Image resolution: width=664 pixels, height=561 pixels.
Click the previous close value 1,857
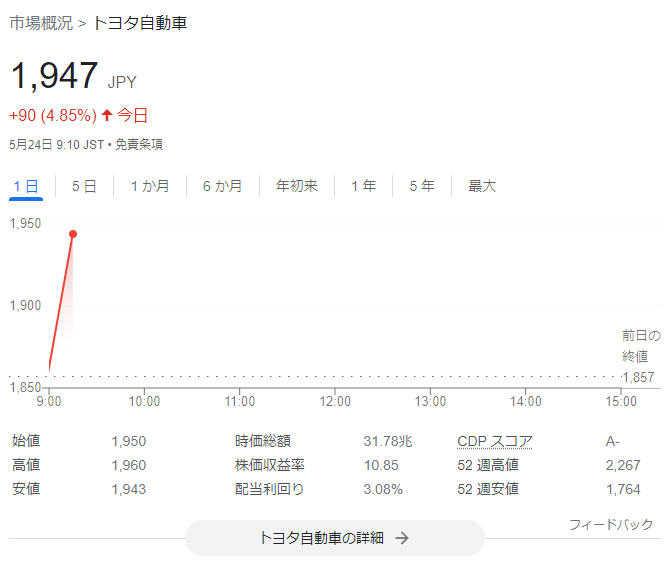click(639, 377)
